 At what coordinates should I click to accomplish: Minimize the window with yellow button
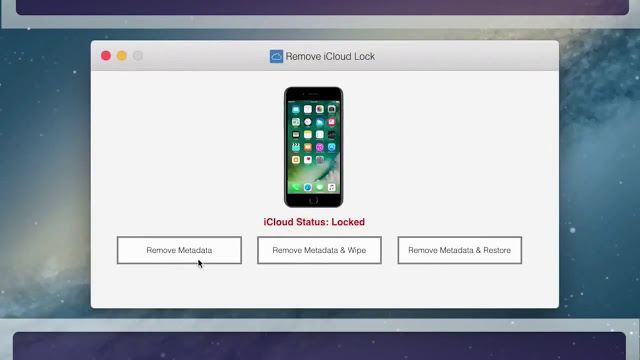pos(122,56)
